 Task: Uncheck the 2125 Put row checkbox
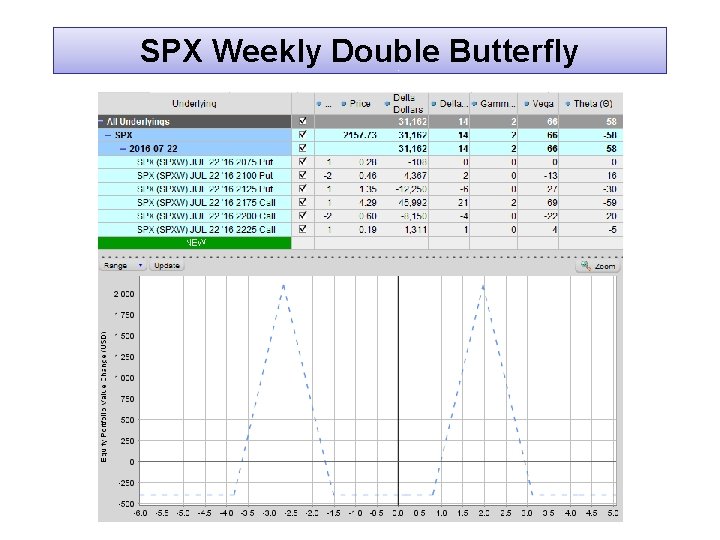303,189
